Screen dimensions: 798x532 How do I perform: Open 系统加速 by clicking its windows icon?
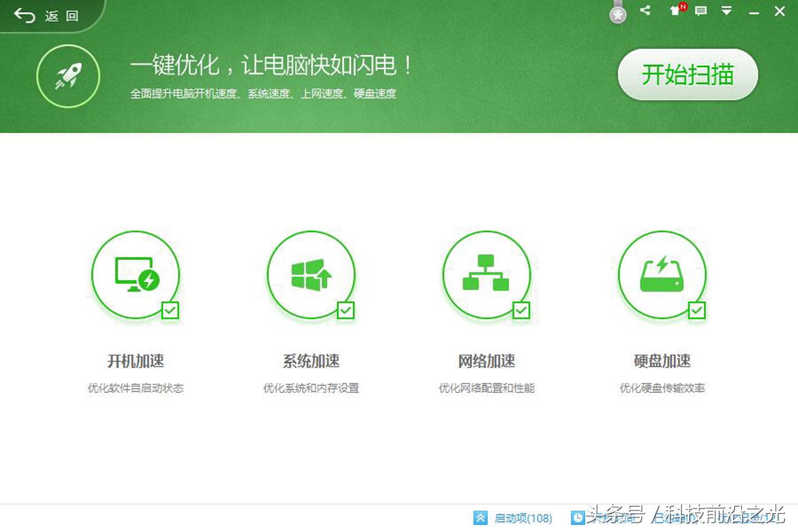pyautogui.click(x=311, y=275)
